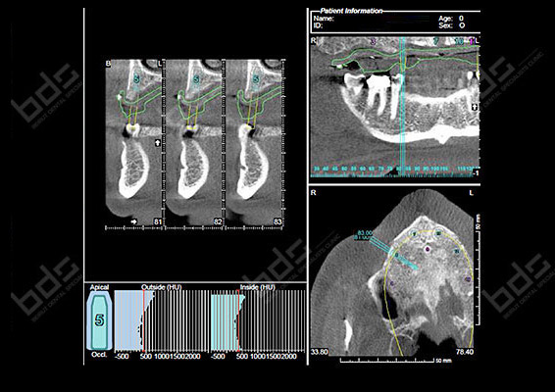The height and width of the screenshot is (392, 555).
Task: Click the cyan 83.00 slice marker in axial view
Action: click(365, 233)
